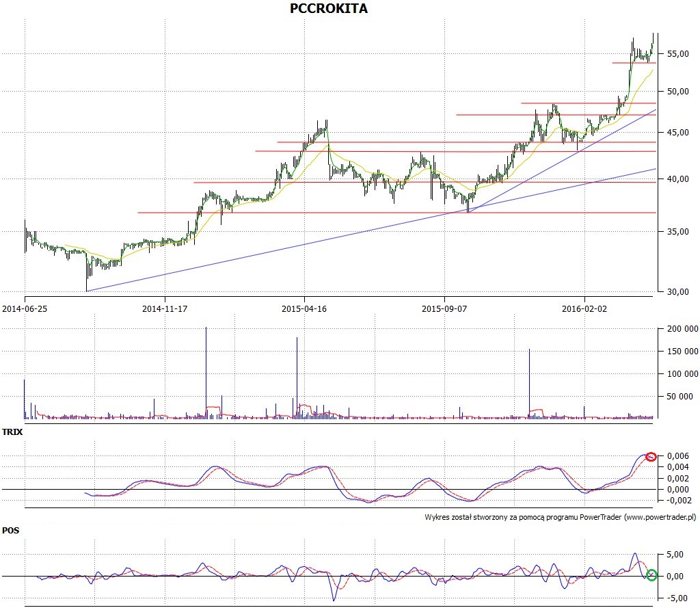Select the 2014-11-17 date label

(x=165, y=308)
